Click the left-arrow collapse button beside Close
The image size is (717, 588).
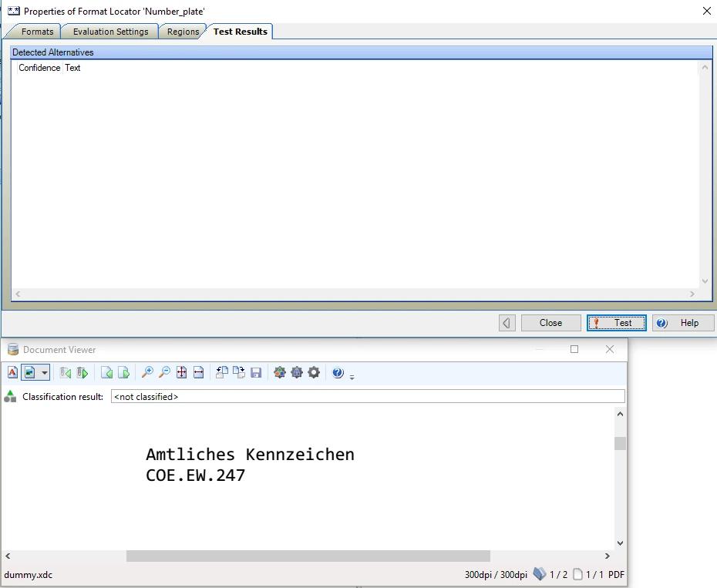[x=507, y=323]
